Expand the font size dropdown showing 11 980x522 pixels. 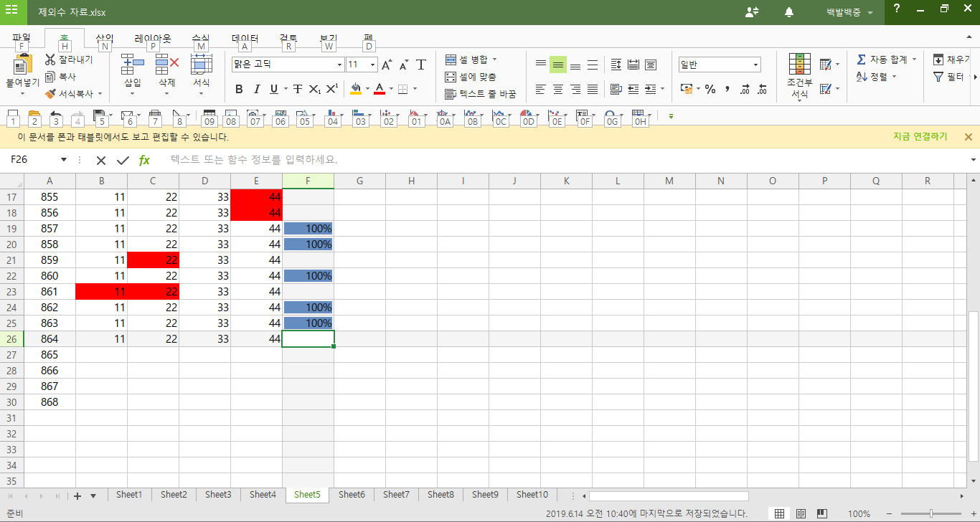tap(372, 65)
